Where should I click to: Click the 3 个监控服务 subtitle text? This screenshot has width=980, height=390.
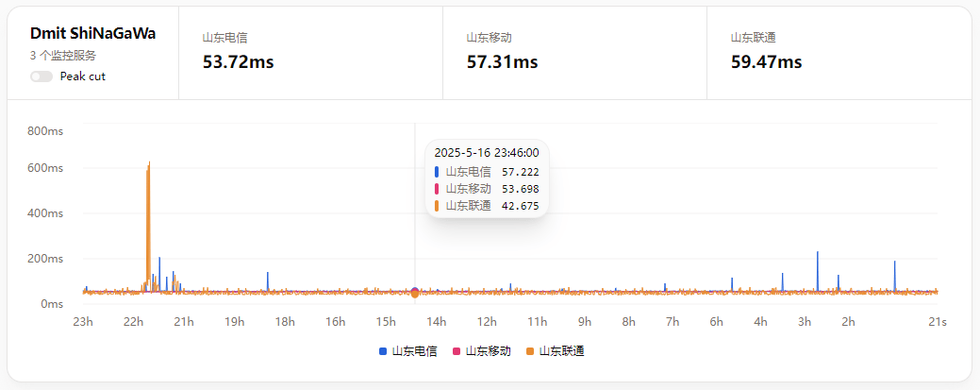[x=63, y=56]
